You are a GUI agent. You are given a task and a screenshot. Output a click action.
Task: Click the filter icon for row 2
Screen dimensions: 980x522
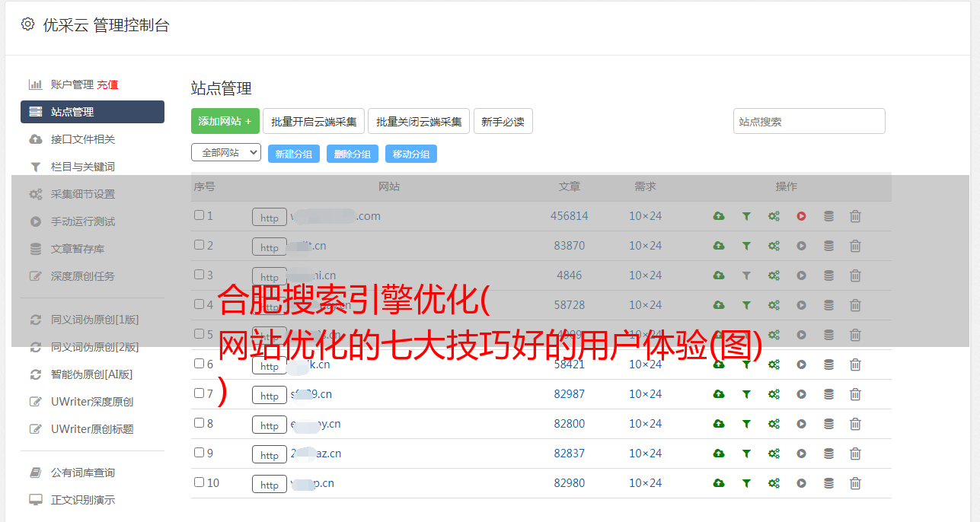click(x=746, y=246)
